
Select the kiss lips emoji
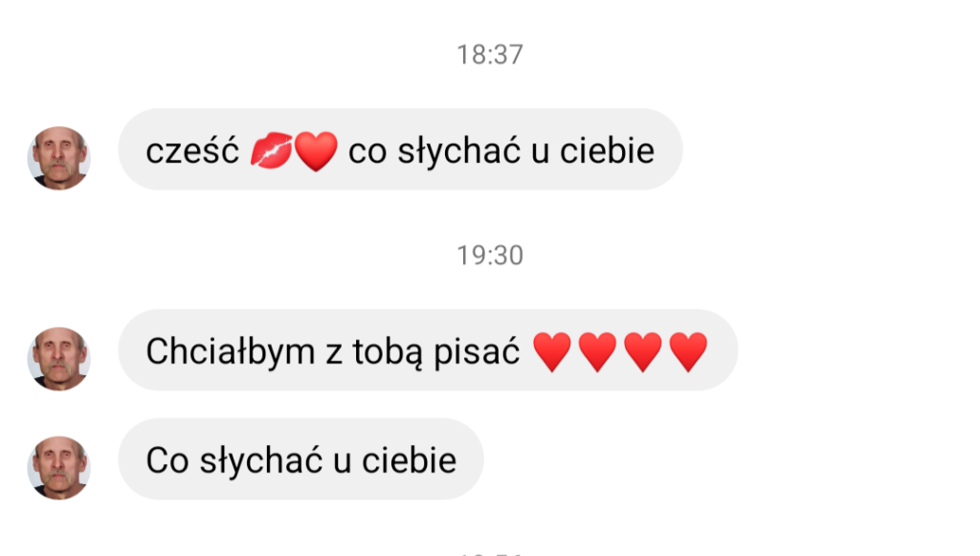pyautogui.click(x=271, y=150)
